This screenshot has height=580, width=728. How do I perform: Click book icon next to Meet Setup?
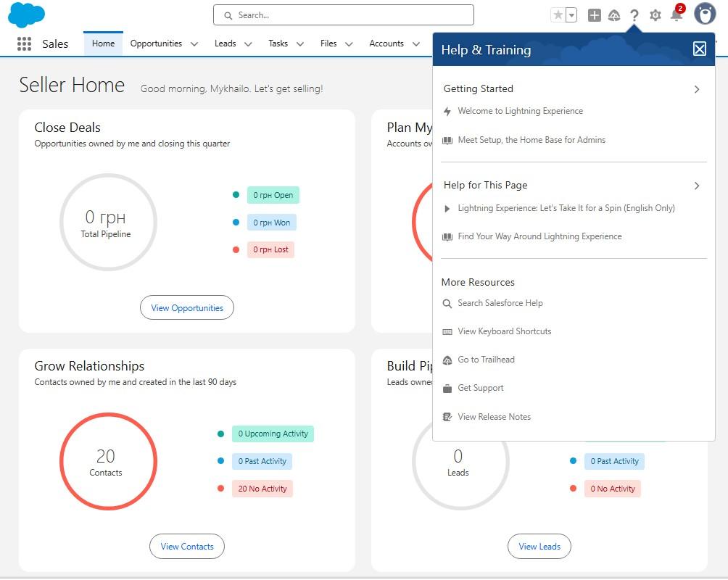coord(447,141)
